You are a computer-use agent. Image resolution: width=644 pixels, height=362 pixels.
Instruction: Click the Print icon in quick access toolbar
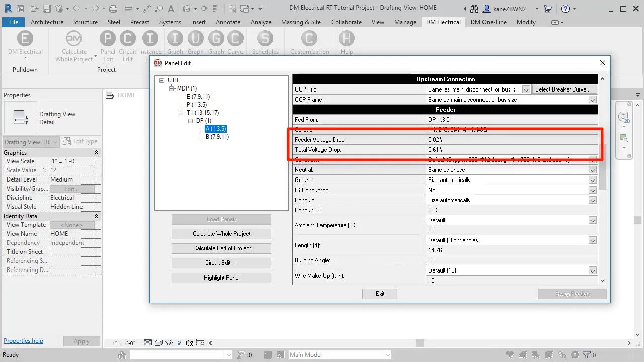click(x=113, y=9)
